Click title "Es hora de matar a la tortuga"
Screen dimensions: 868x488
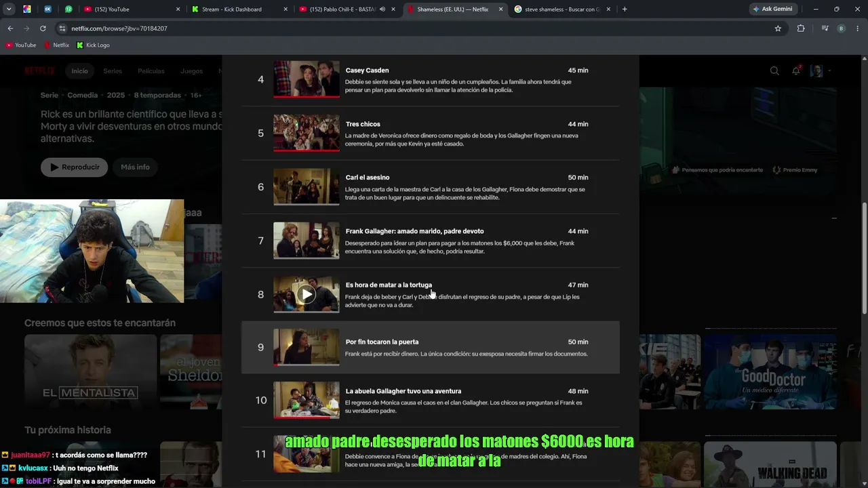(x=389, y=285)
